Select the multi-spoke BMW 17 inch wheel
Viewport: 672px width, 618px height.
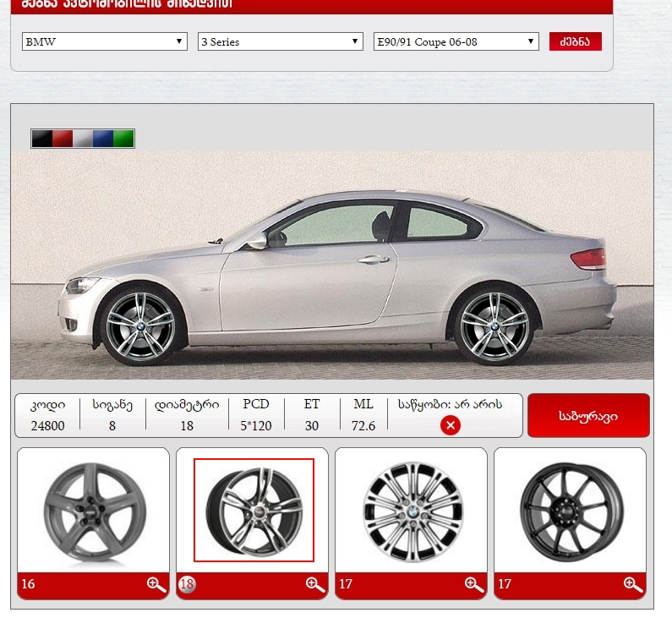pyautogui.click(x=412, y=511)
